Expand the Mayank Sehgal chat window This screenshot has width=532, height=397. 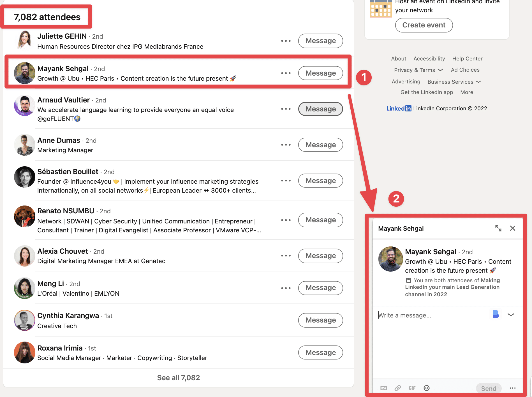tap(498, 228)
